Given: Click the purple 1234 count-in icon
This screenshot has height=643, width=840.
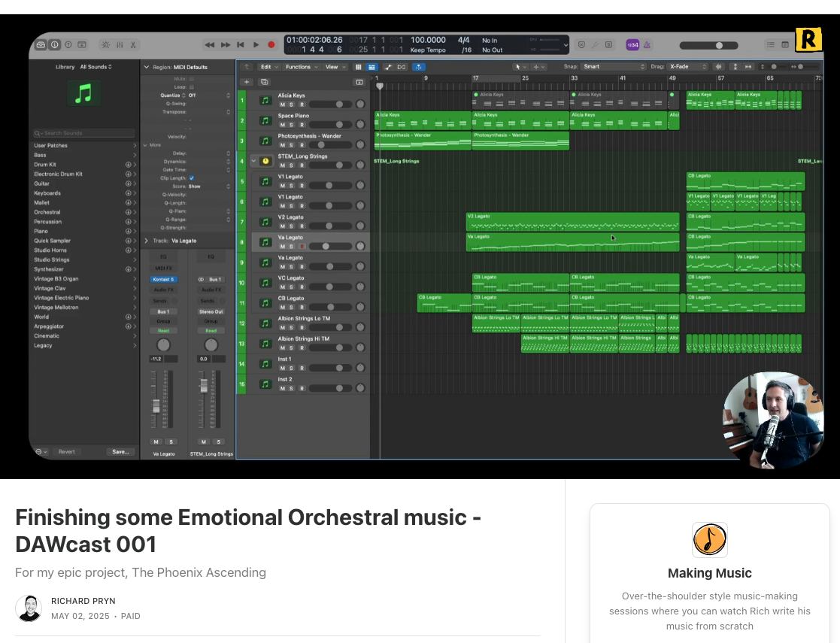Looking at the screenshot, I should [633, 44].
